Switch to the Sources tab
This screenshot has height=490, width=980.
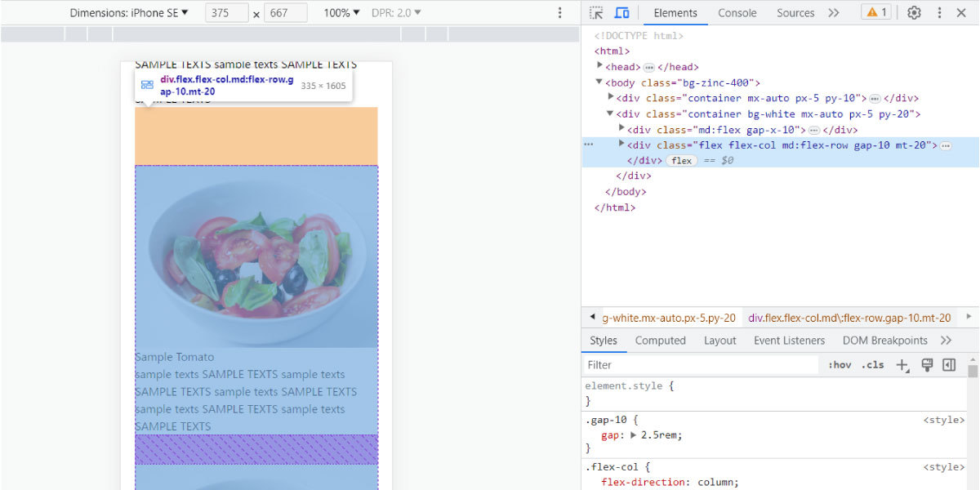click(795, 12)
